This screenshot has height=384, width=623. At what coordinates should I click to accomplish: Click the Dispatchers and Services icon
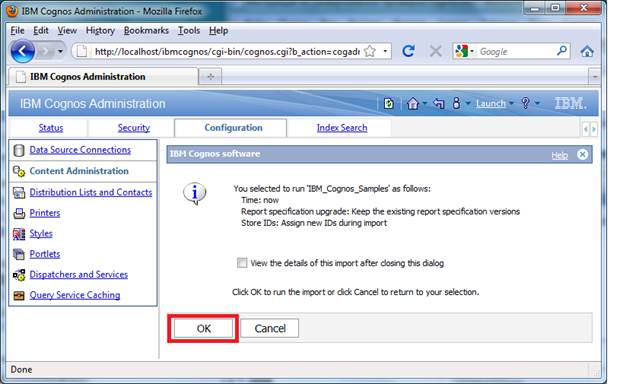[x=19, y=275]
